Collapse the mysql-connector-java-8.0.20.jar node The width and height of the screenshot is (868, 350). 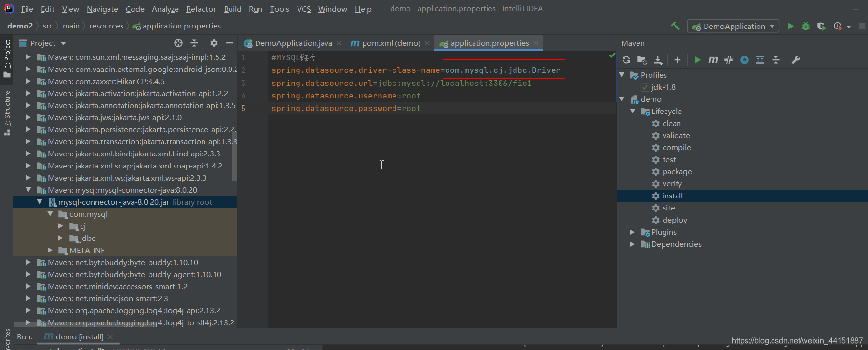pyautogui.click(x=39, y=202)
